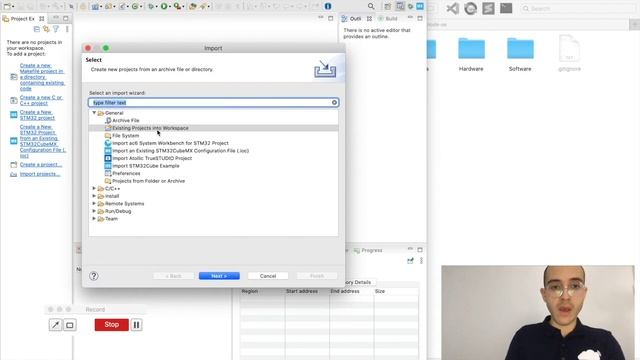Image resolution: width=640 pixels, height=360 pixels.
Task: Open the Terminal icon in the top bar
Action: (x=506, y=8)
